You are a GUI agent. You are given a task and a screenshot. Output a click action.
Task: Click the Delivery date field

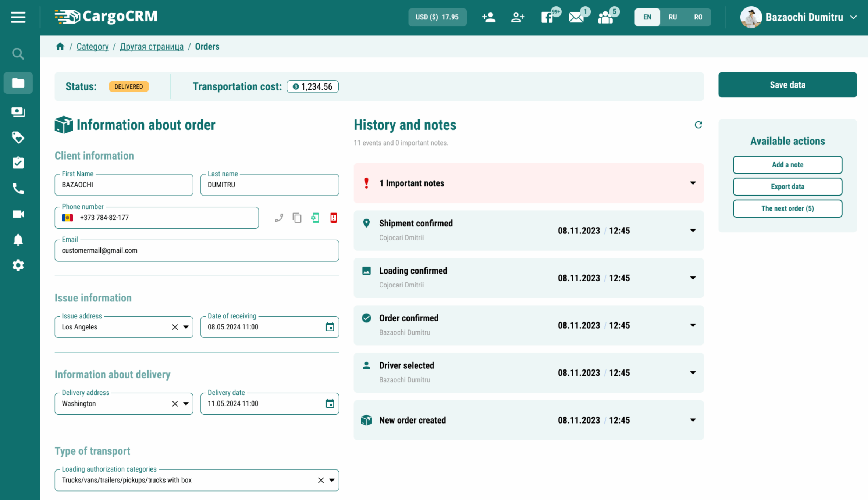coord(270,403)
